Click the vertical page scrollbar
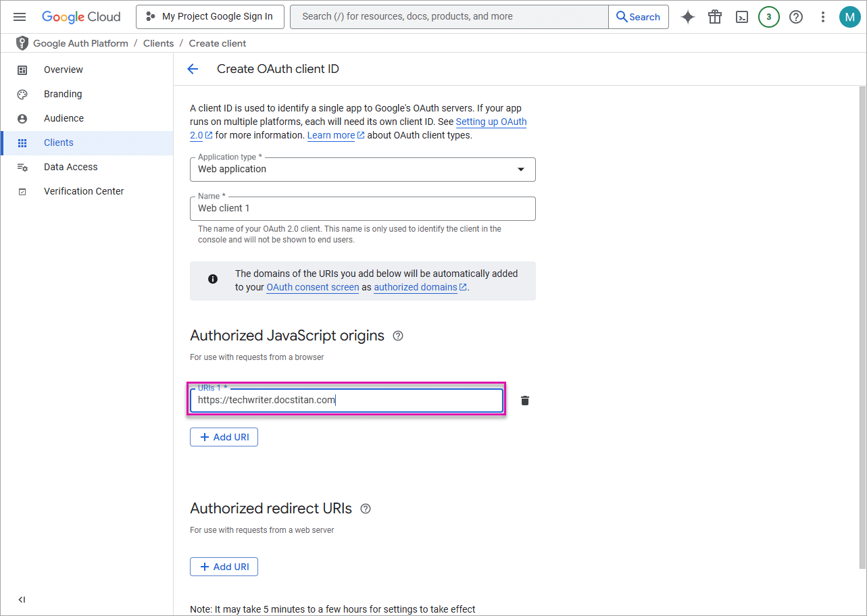The width and height of the screenshot is (867, 616). click(862, 324)
